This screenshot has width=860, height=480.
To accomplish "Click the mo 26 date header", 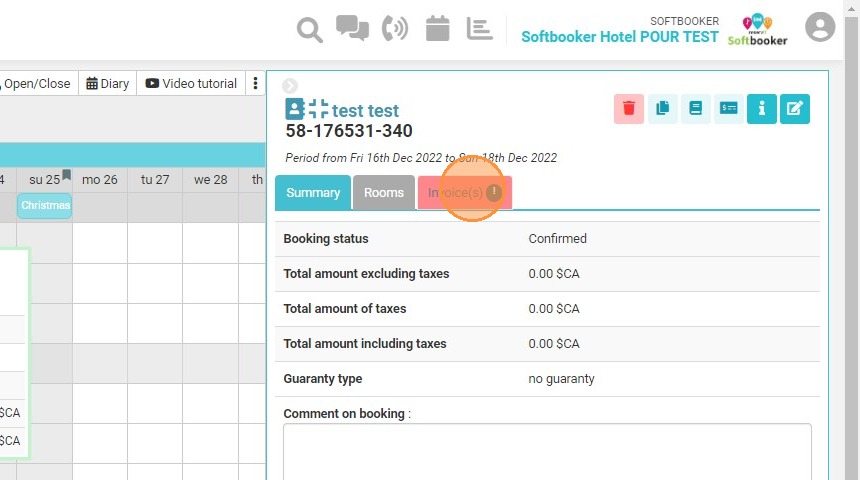I will (x=100, y=179).
